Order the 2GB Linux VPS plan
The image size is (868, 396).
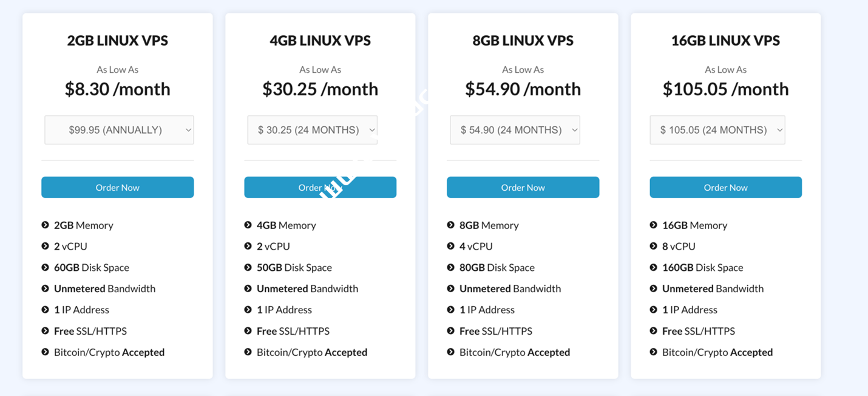[118, 188]
